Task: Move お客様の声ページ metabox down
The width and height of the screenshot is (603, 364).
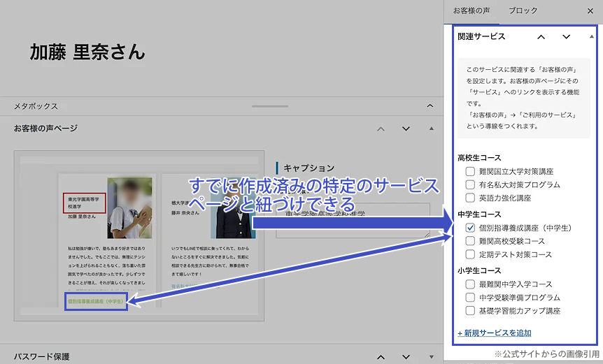Action: [x=406, y=129]
